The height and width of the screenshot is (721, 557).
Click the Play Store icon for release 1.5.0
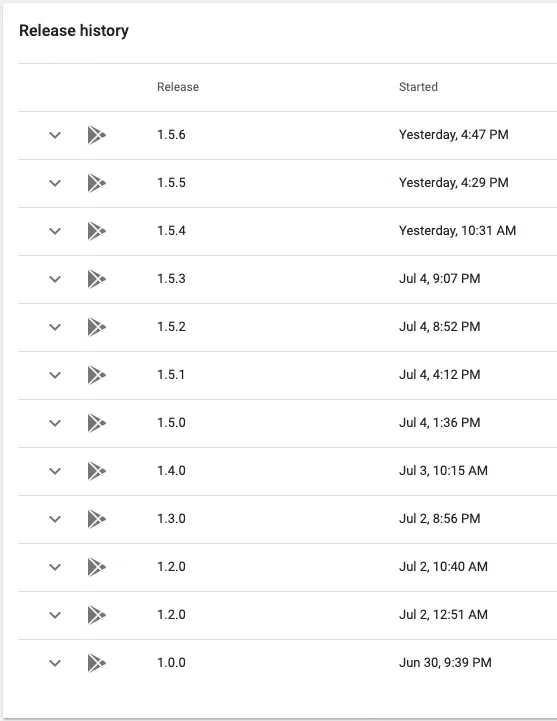97,423
